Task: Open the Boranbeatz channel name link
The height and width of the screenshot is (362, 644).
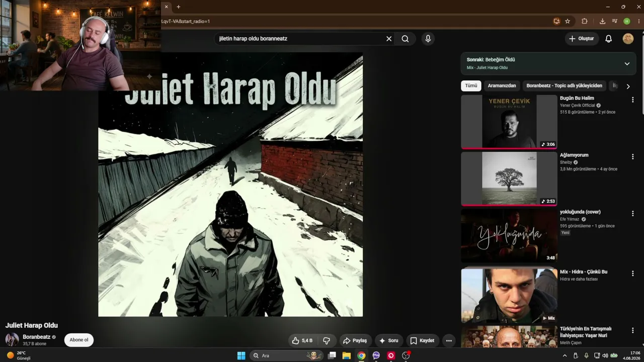Action: coord(36,337)
